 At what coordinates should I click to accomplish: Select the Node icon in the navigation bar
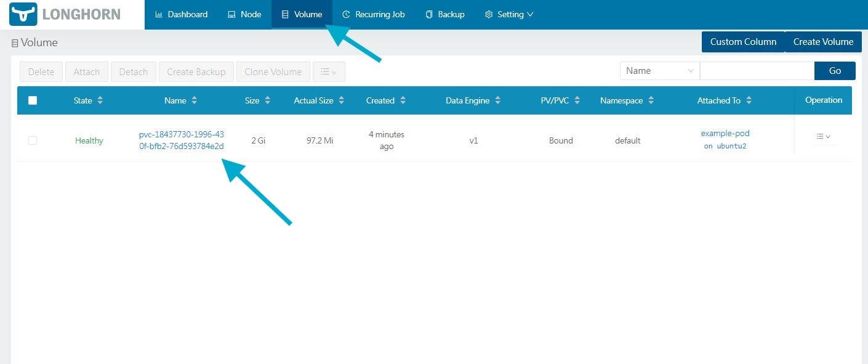coord(231,14)
